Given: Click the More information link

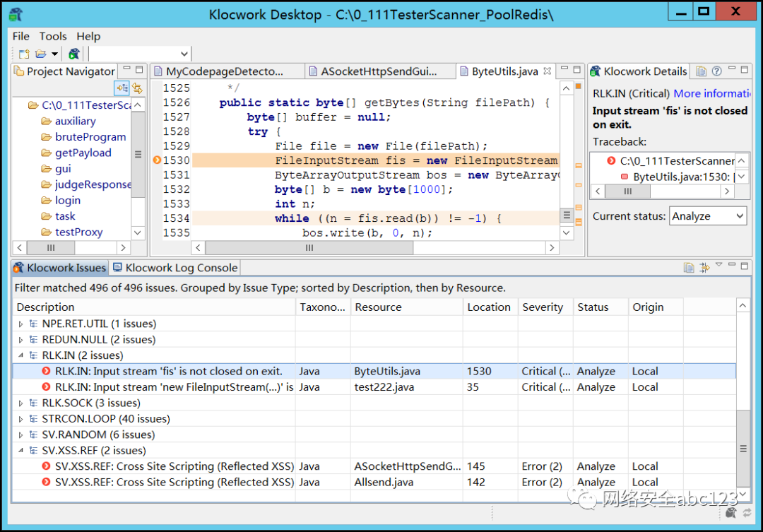Looking at the screenshot, I should pyautogui.click(x=711, y=93).
